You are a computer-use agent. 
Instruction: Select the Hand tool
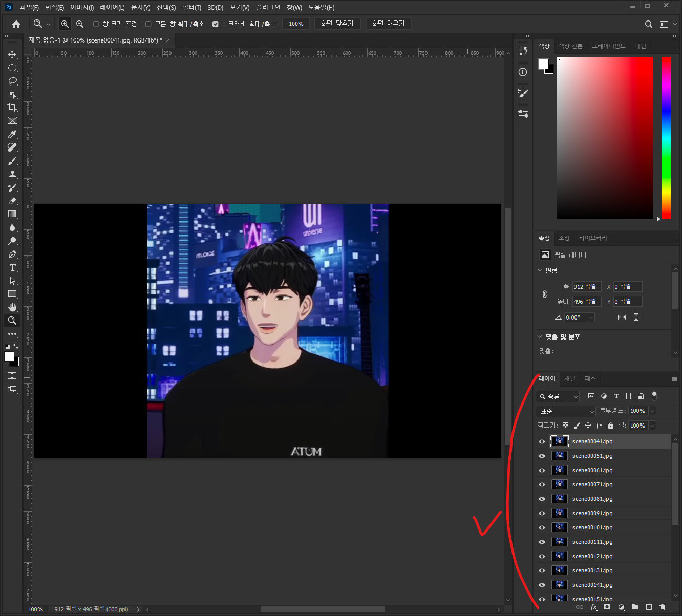pos(12,307)
